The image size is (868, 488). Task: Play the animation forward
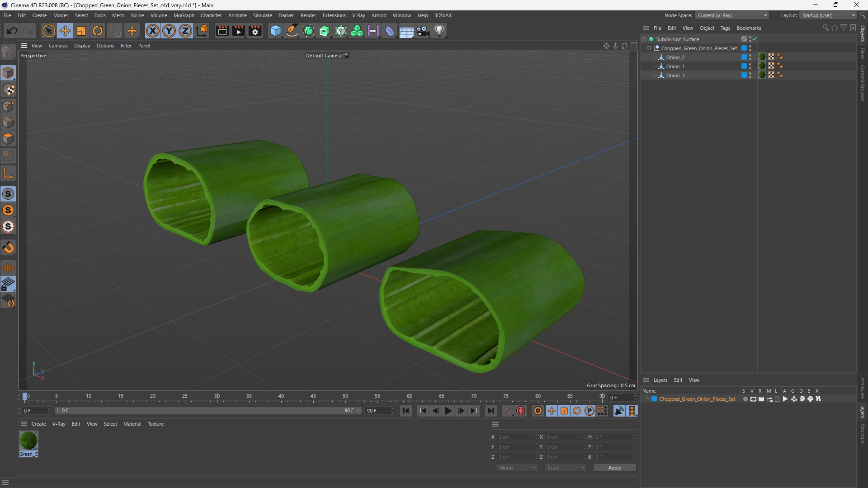pos(448,411)
